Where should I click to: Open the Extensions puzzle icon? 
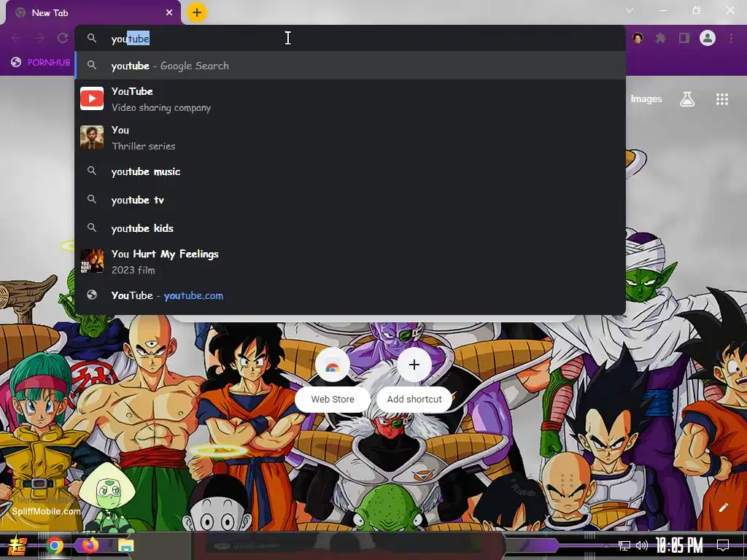tap(661, 38)
